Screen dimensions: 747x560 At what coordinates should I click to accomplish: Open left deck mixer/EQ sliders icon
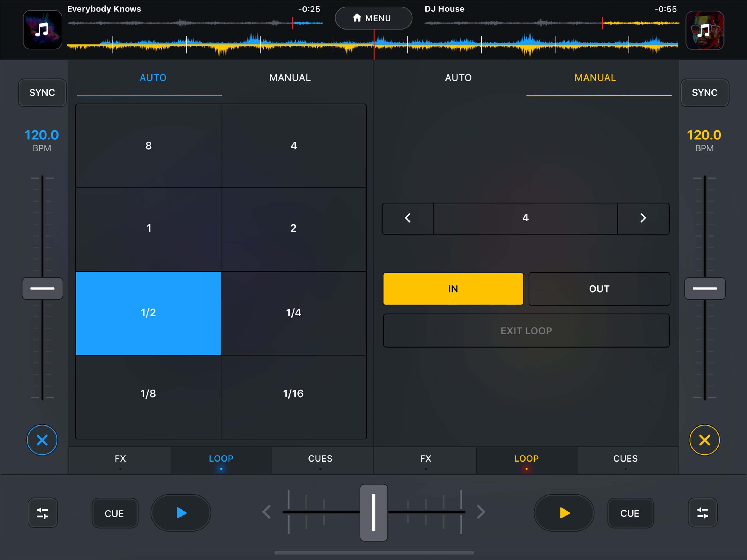click(x=43, y=513)
